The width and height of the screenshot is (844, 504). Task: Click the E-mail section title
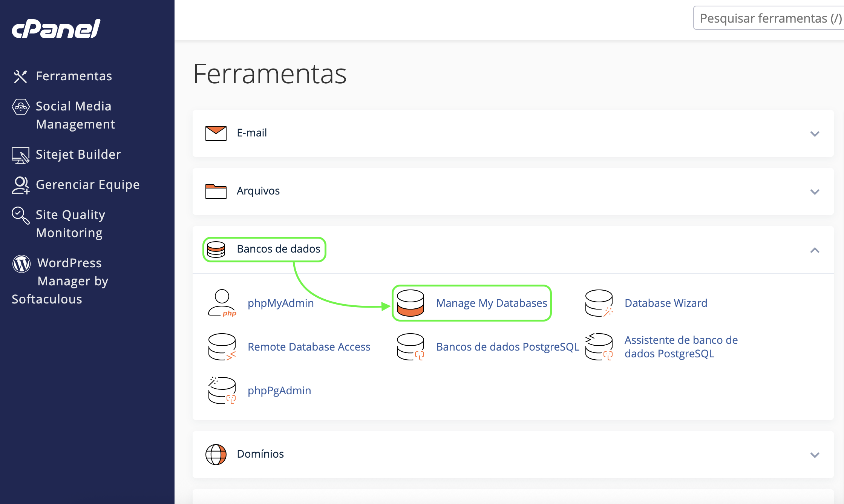coord(252,133)
